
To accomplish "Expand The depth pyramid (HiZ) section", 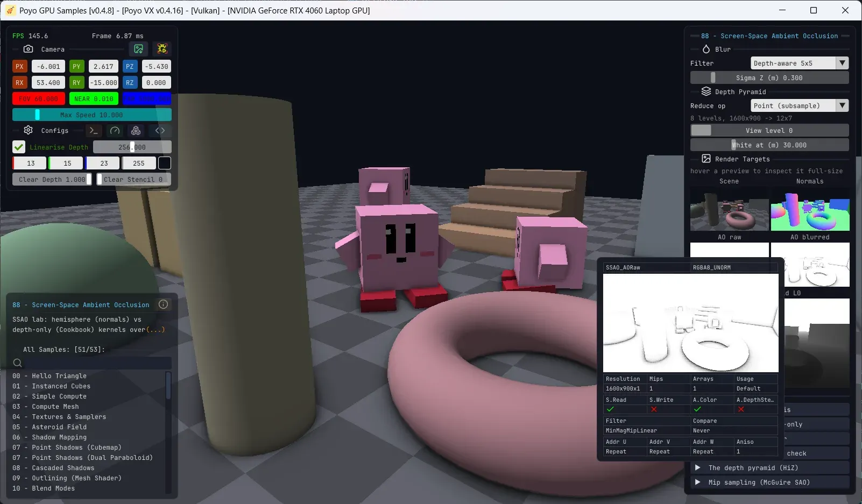I will click(x=770, y=467).
